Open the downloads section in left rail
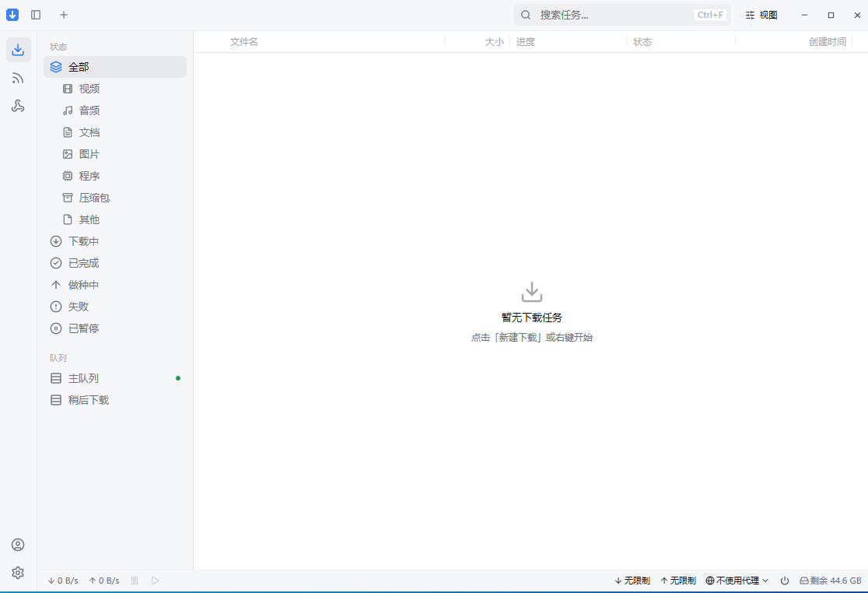This screenshot has width=868, height=593. pyautogui.click(x=18, y=50)
